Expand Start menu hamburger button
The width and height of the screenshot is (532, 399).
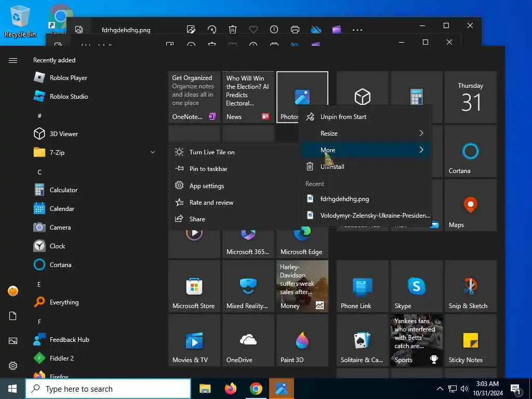[x=13, y=60]
